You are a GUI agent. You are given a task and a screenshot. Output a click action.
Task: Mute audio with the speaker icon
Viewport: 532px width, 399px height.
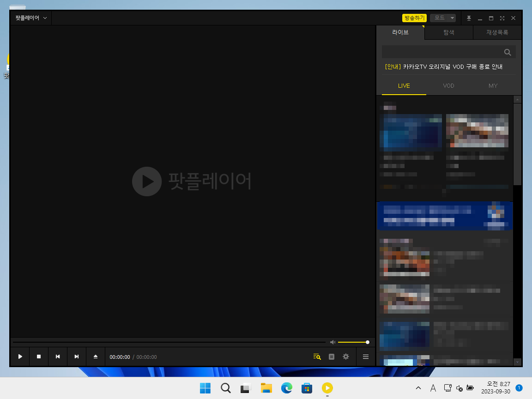[x=332, y=342]
